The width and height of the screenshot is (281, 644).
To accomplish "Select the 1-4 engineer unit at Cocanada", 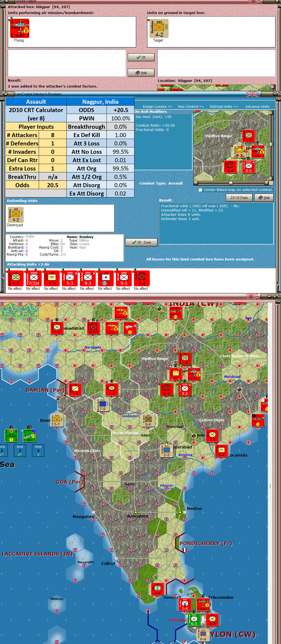I will [x=221, y=451].
